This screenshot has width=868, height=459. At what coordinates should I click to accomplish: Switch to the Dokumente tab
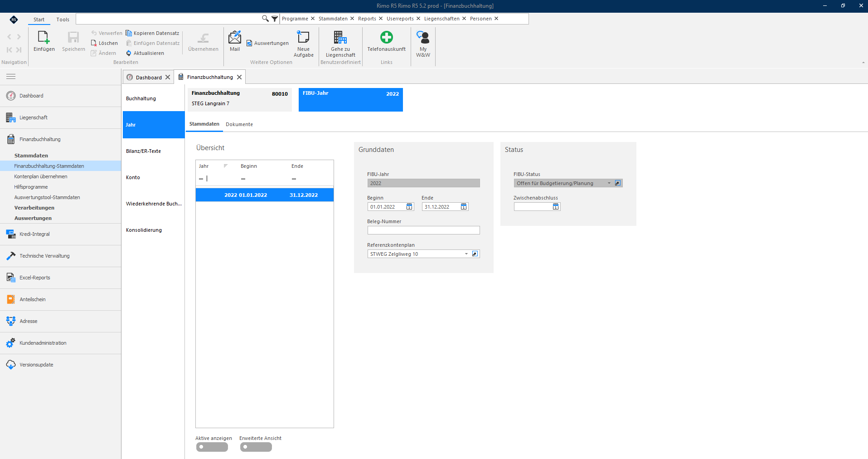click(x=239, y=124)
